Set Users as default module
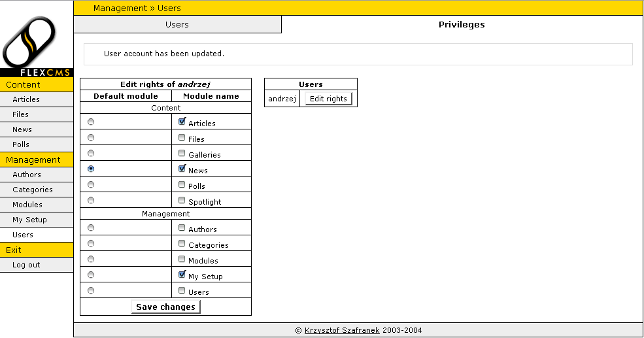 pos(91,290)
